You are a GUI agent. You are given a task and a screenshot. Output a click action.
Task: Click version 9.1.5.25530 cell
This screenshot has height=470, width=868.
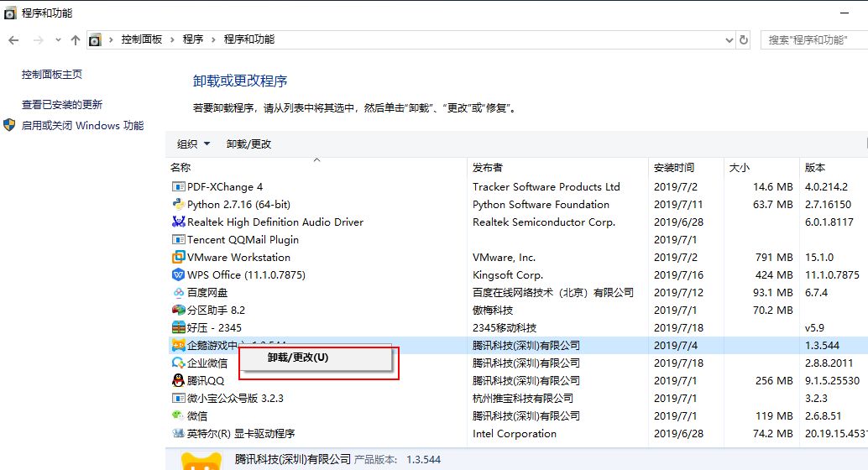tap(832, 381)
